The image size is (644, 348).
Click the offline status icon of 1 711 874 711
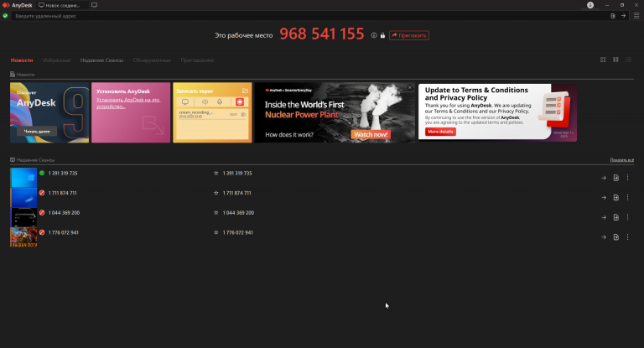[42, 193]
